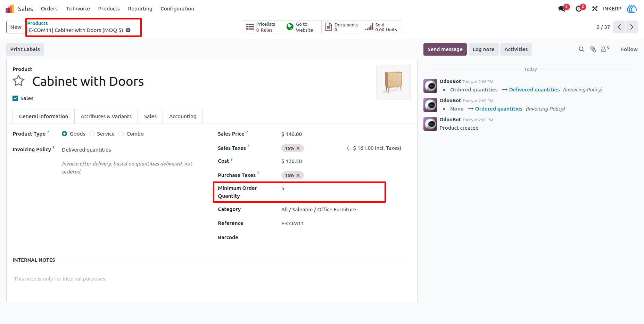Toggle the Sales checkbox

[15, 98]
